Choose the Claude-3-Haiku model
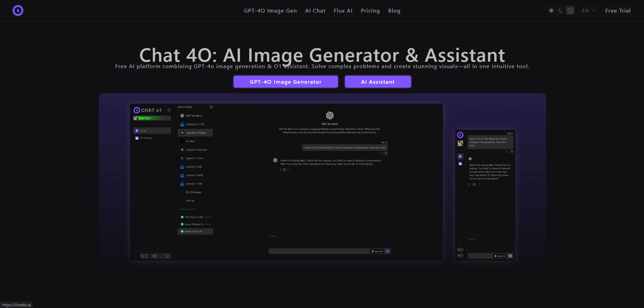 (x=195, y=133)
